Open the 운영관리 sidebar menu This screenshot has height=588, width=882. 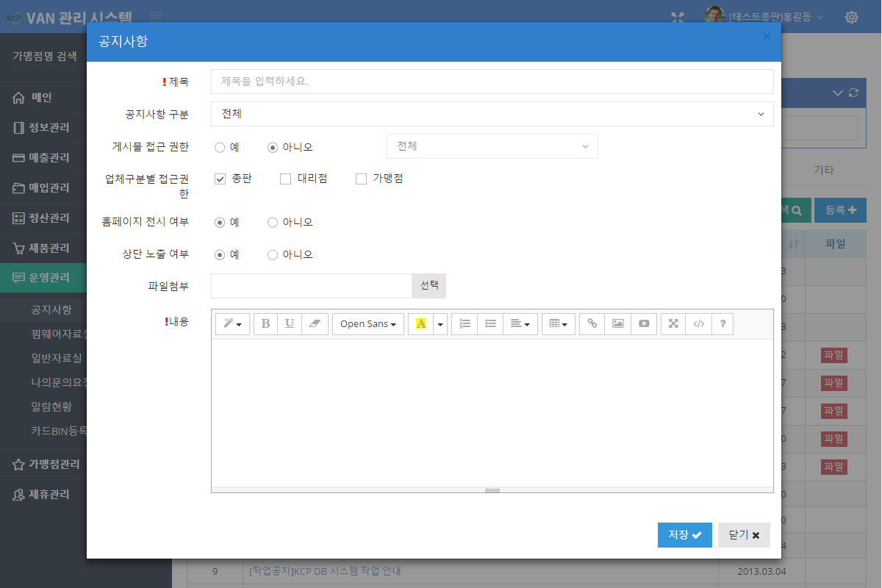[43, 278]
